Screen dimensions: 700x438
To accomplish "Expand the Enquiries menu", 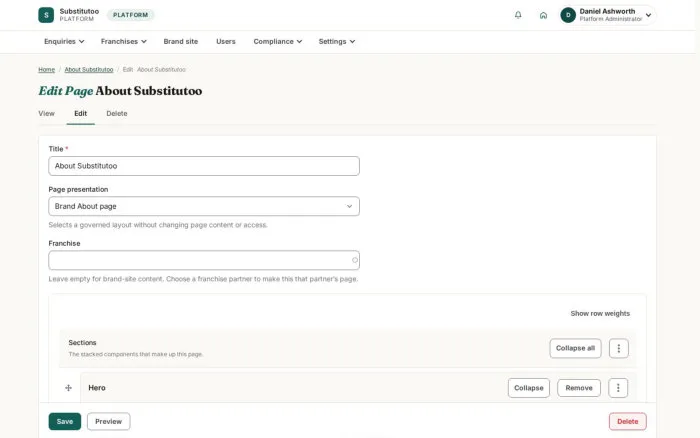I will click(x=64, y=42).
